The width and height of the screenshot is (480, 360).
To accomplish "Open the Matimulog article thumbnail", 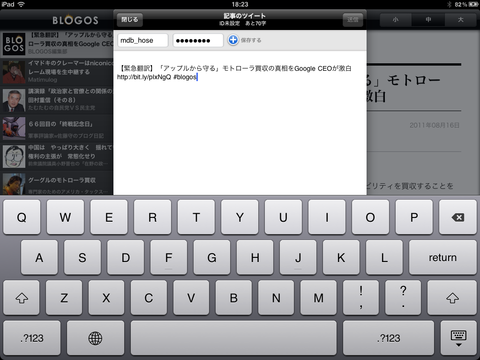I will (14, 72).
